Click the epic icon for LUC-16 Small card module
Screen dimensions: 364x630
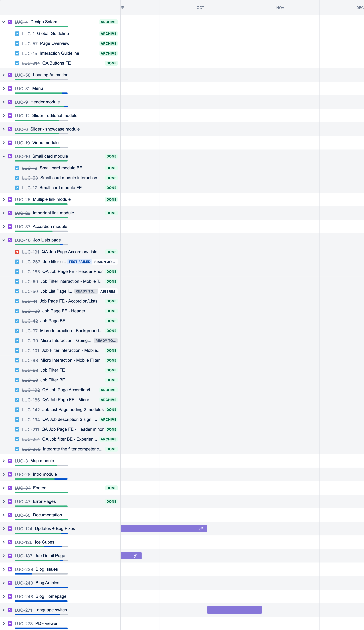coord(10,156)
